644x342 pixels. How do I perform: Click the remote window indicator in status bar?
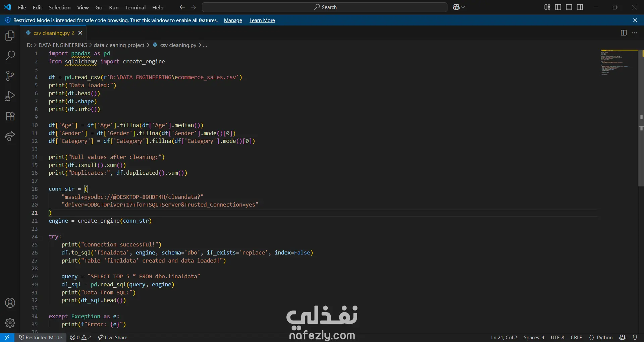point(7,337)
